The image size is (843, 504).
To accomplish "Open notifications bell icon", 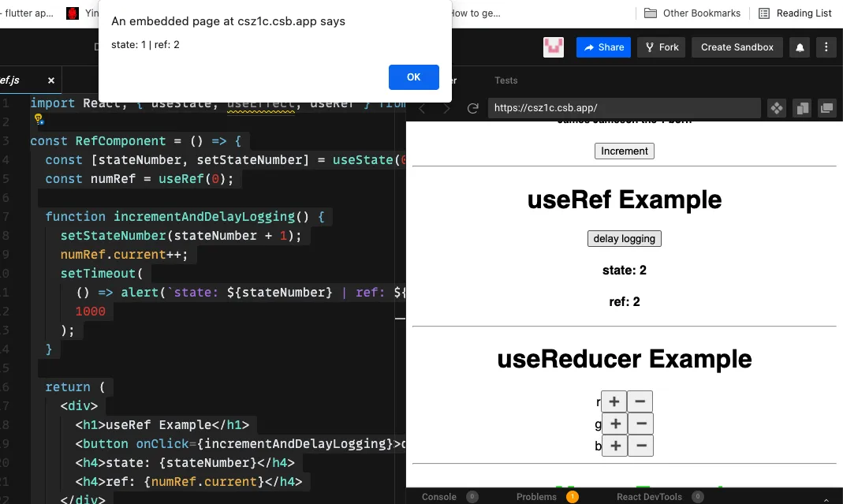I will click(800, 47).
